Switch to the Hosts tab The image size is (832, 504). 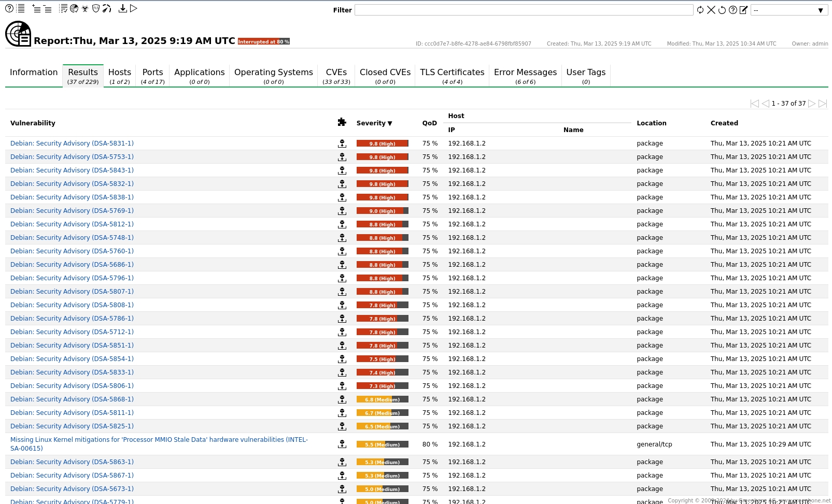click(120, 76)
